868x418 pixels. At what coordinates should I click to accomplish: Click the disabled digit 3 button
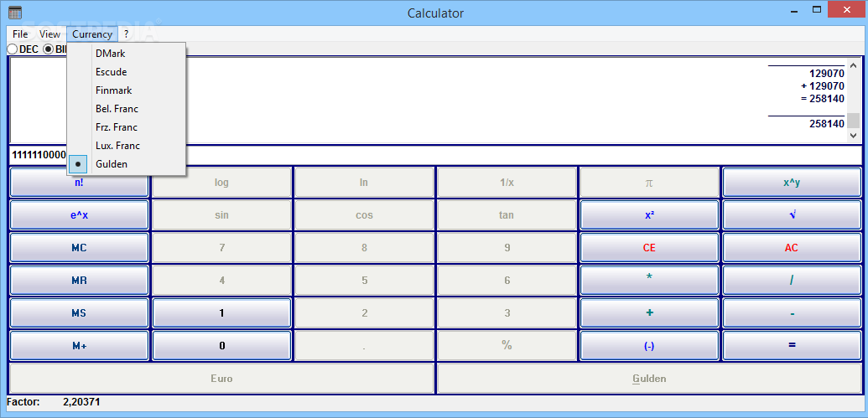(x=507, y=313)
